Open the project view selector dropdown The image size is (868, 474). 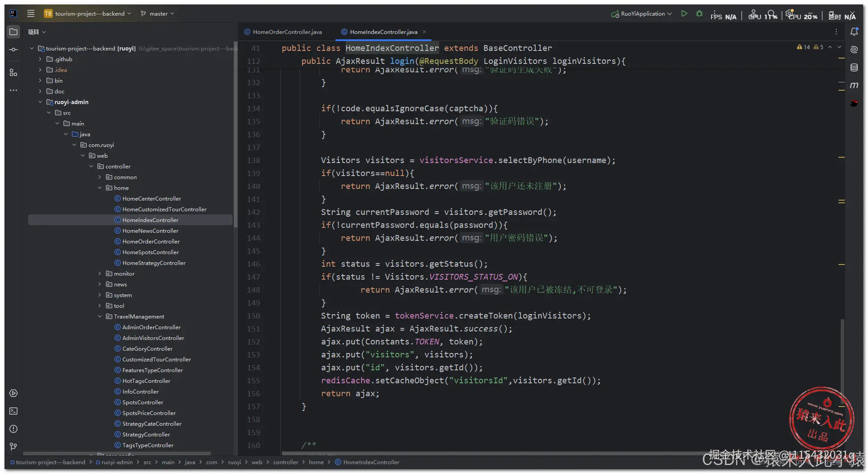(37, 32)
